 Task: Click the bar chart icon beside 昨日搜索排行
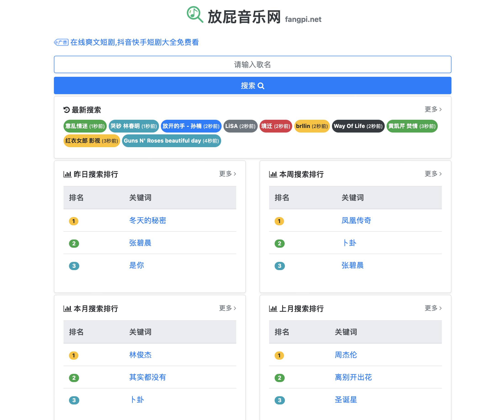pos(67,174)
